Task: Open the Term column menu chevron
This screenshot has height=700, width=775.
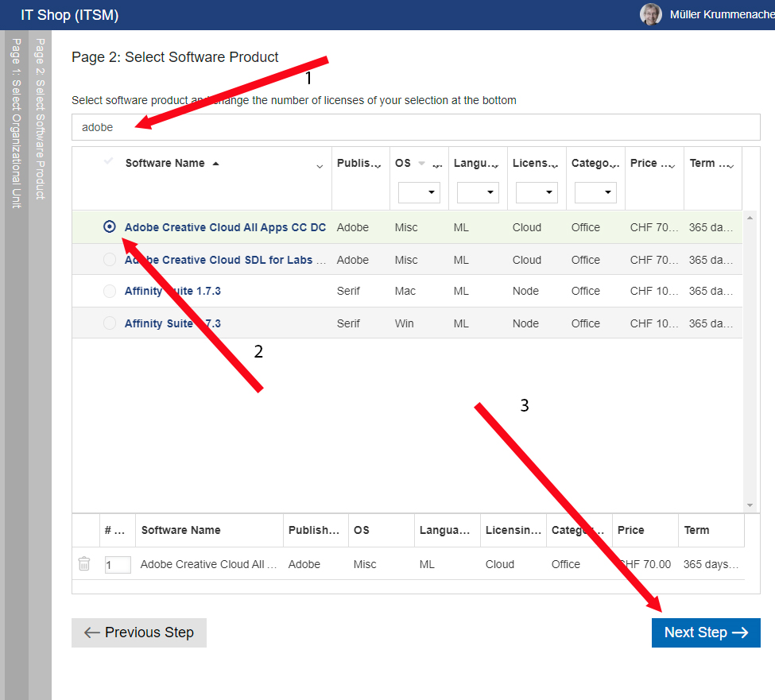Action: (x=730, y=167)
